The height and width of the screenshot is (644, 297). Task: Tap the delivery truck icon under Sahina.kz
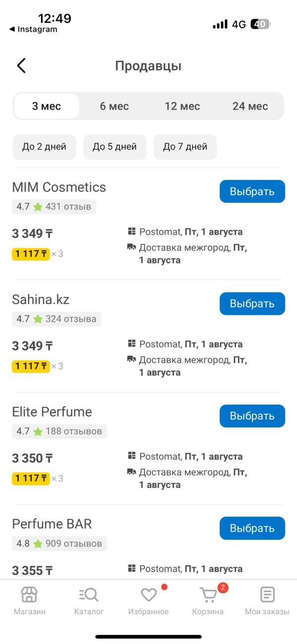(x=131, y=359)
